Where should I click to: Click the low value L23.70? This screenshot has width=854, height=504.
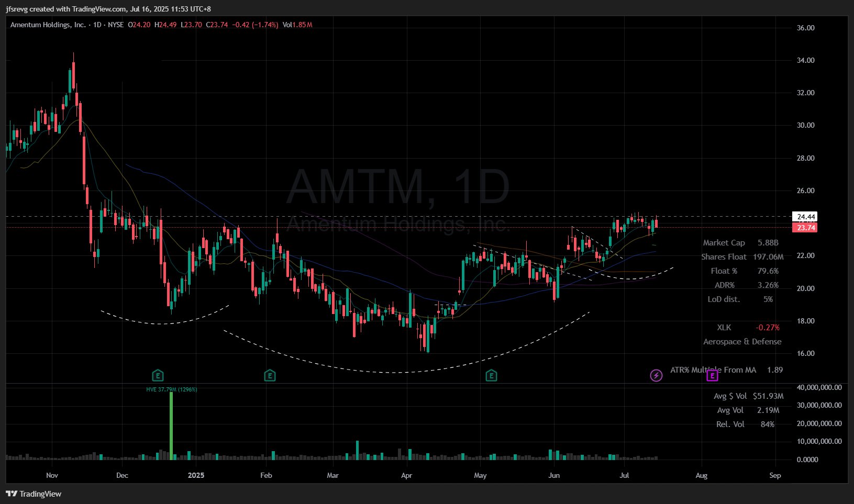tap(191, 25)
